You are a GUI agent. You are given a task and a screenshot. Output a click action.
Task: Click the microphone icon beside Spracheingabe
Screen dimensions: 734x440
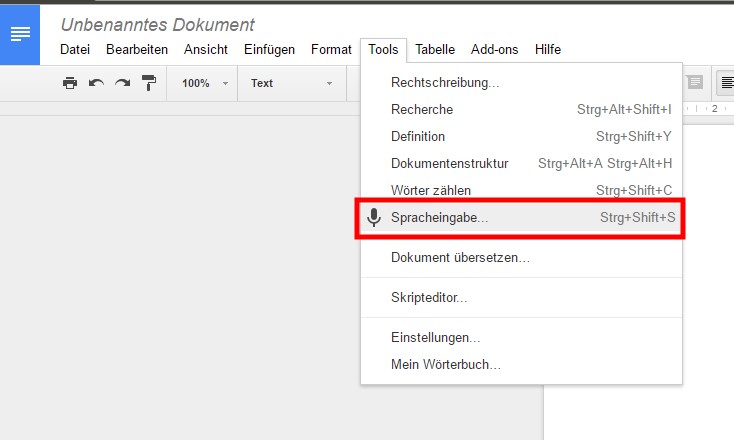(x=374, y=218)
